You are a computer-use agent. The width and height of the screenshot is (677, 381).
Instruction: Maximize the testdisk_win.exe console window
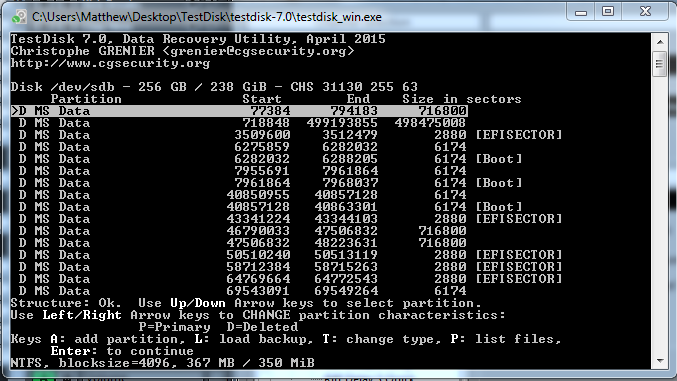click(608, 12)
